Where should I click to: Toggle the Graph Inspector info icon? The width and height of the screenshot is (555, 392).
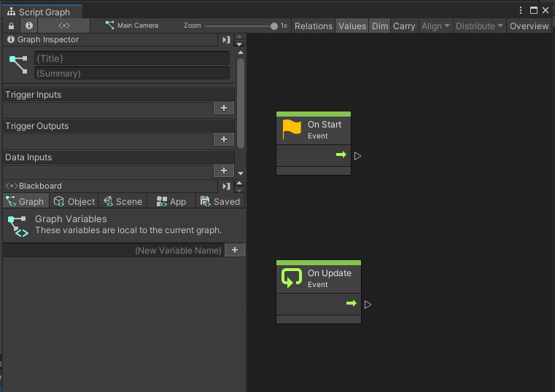(29, 26)
